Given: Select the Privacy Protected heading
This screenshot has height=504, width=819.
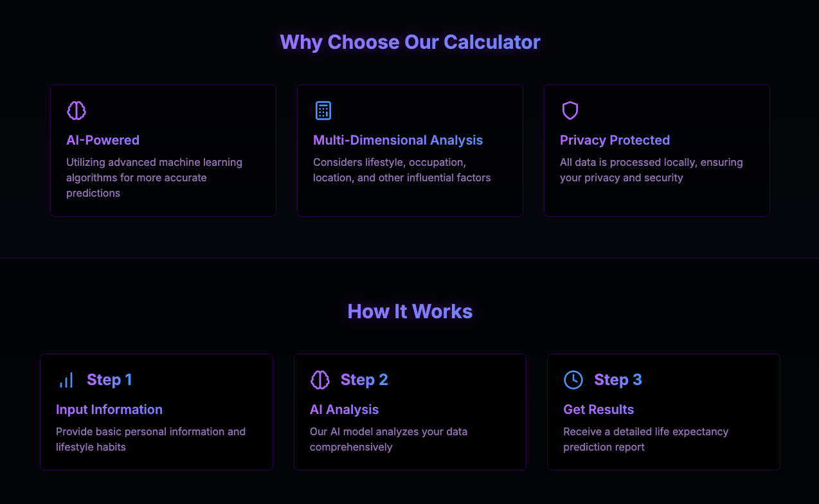Looking at the screenshot, I should (x=615, y=140).
